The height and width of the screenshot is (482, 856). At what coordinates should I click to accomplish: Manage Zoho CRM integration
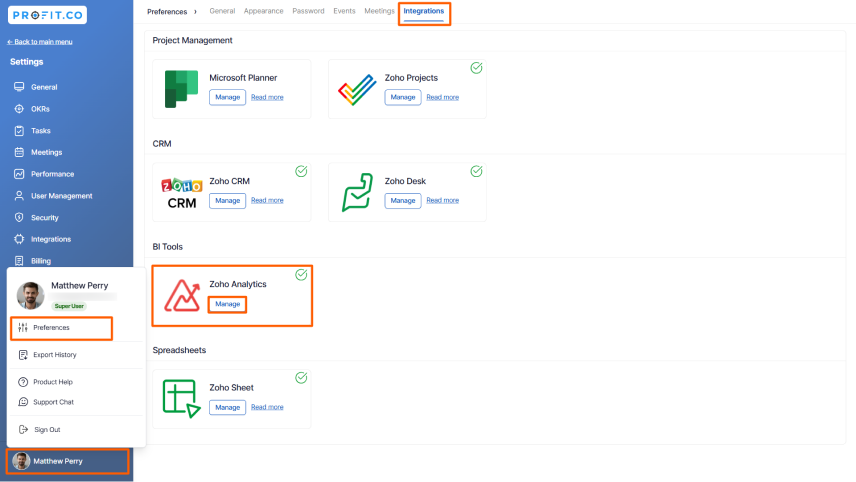[x=228, y=200]
